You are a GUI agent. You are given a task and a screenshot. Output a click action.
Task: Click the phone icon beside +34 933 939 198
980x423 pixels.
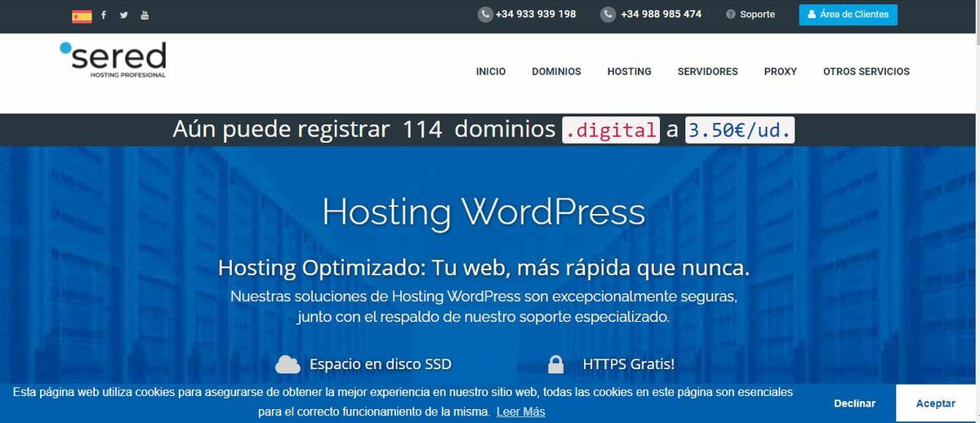485,15
